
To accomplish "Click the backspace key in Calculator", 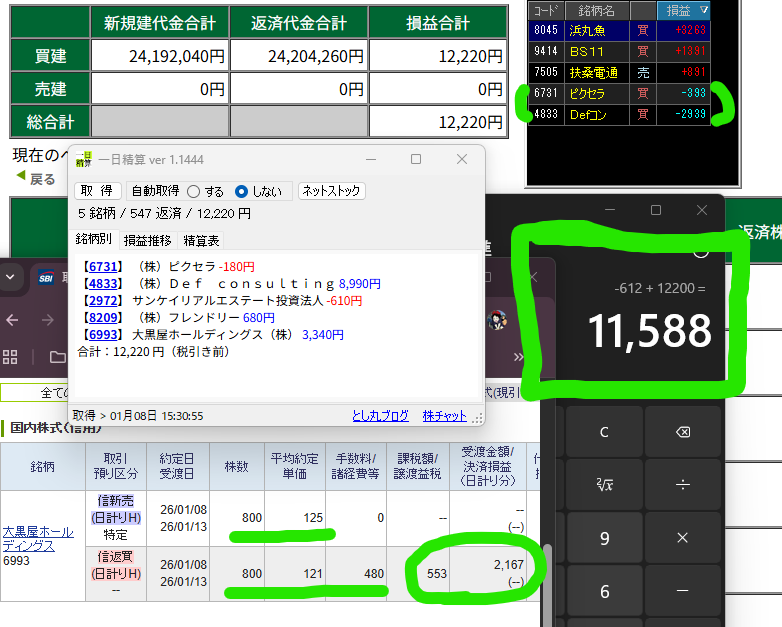I will point(683,432).
